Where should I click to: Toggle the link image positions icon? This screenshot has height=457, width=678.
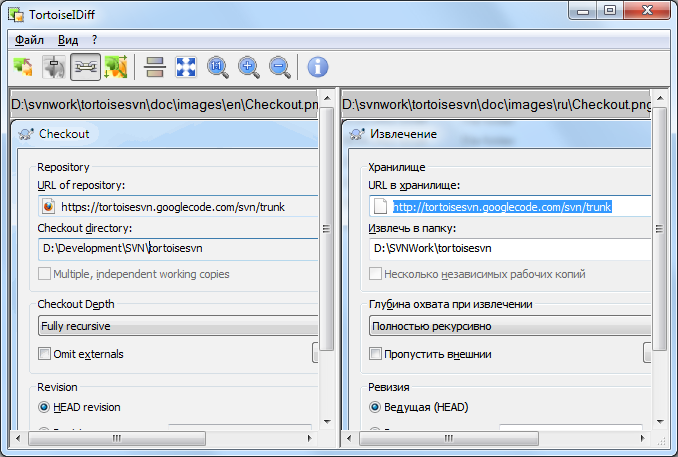click(86, 67)
